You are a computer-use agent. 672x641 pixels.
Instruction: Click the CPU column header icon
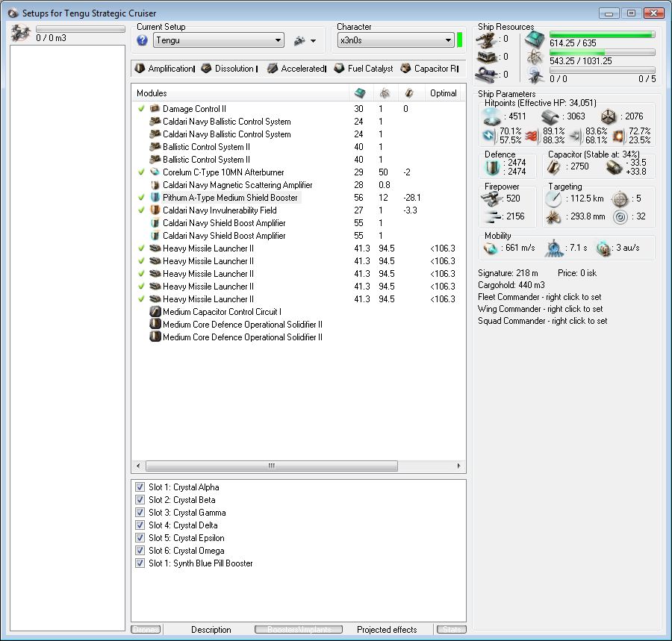pos(360,93)
